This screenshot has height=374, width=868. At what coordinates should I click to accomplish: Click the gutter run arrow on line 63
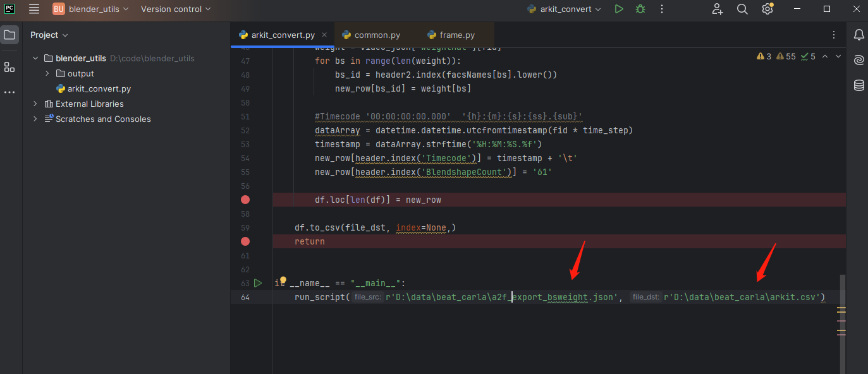258,283
